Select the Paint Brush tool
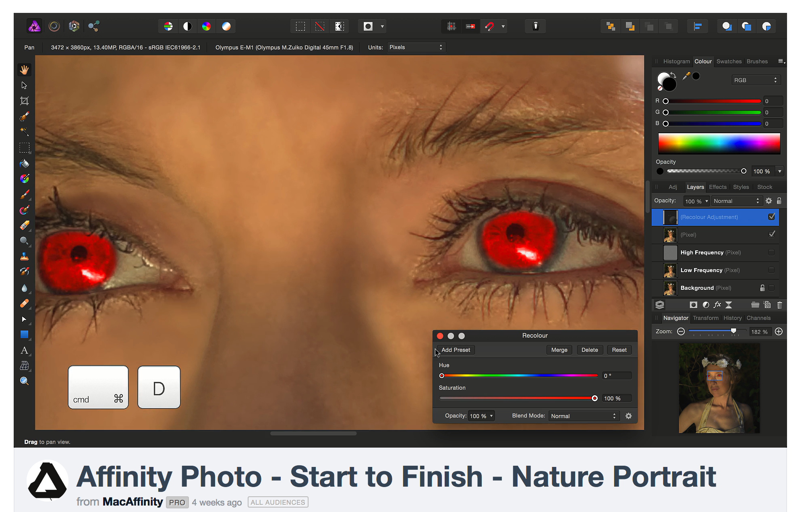The image size is (812, 512). pos(24,194)
